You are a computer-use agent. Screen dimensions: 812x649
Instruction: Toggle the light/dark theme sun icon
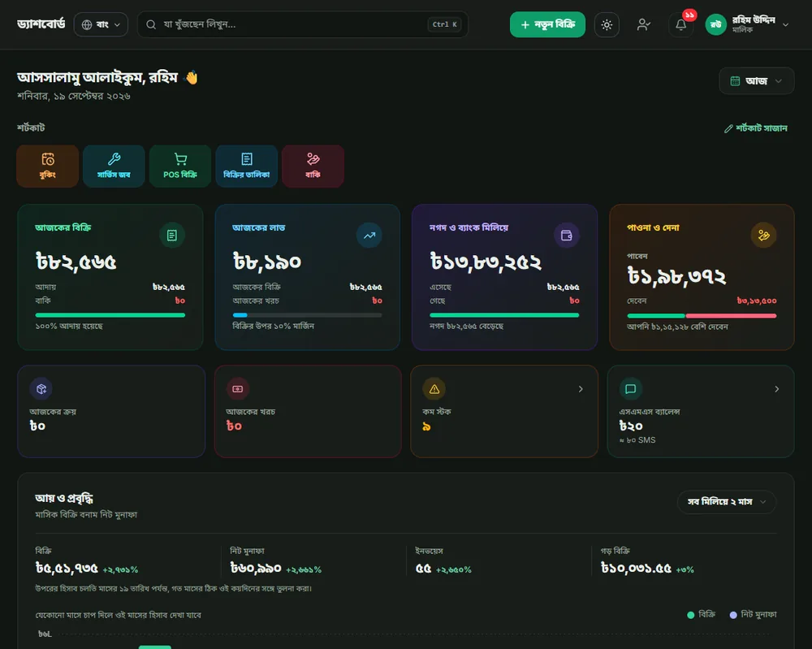coord(607,24)
